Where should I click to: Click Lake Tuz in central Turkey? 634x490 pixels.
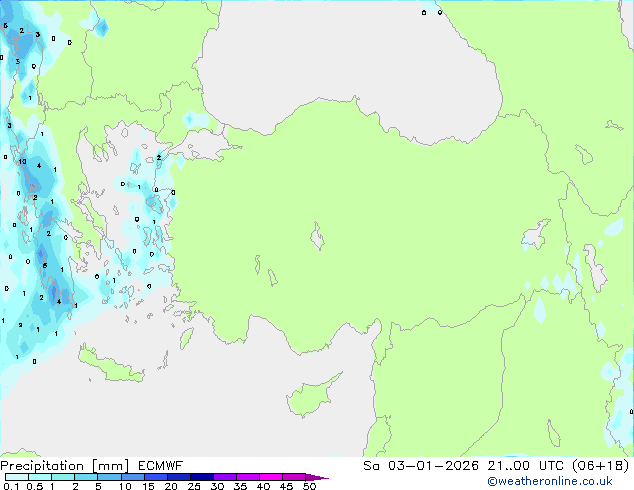pos(317,237)
